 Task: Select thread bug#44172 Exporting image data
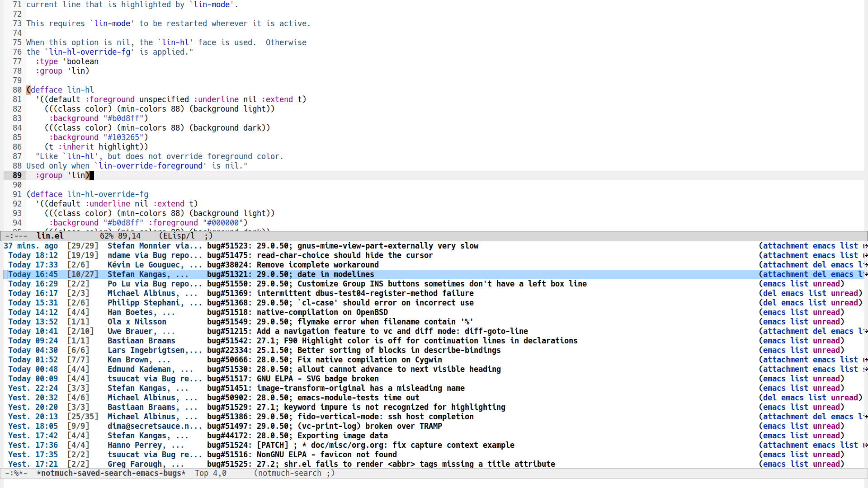pos(297,436)
